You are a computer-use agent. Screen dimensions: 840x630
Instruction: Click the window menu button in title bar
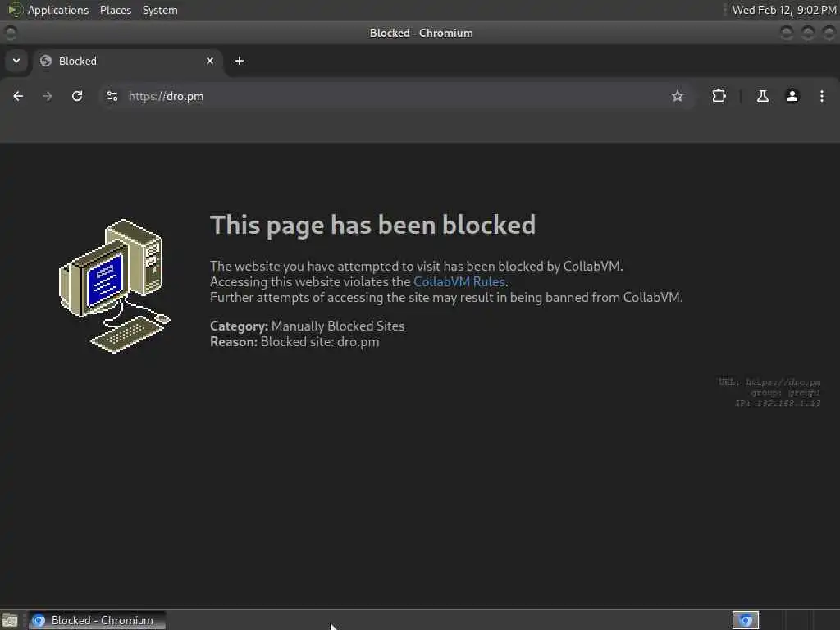coord(10,33)
